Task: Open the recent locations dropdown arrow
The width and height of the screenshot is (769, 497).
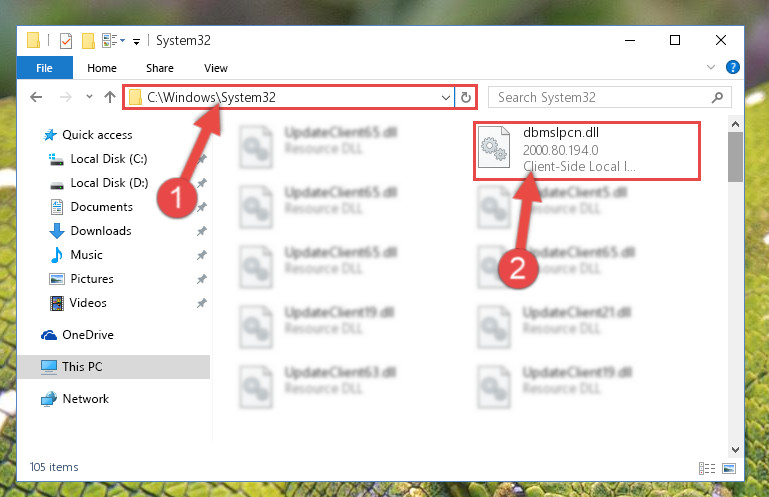Action: (89, 97)
